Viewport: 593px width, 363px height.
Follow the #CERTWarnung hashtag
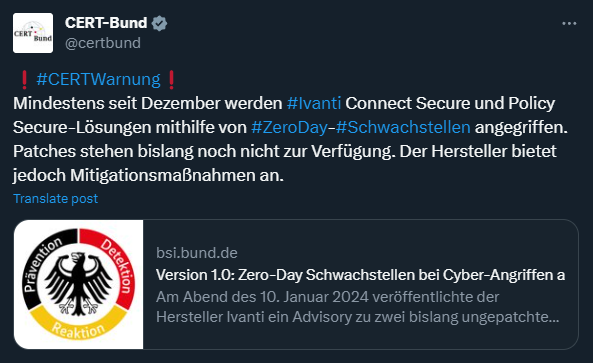[98, 79]
